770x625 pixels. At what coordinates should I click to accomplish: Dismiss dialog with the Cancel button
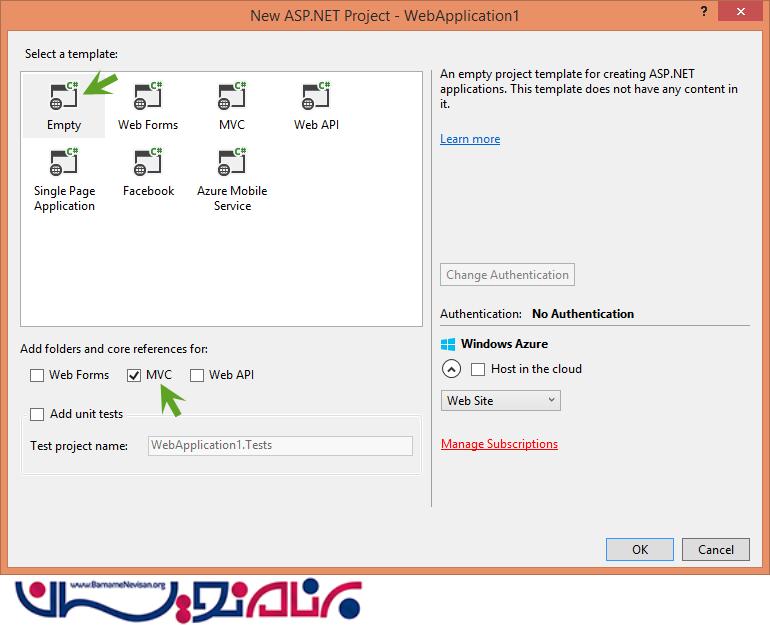pyautogui.click(x=715, y=549)
